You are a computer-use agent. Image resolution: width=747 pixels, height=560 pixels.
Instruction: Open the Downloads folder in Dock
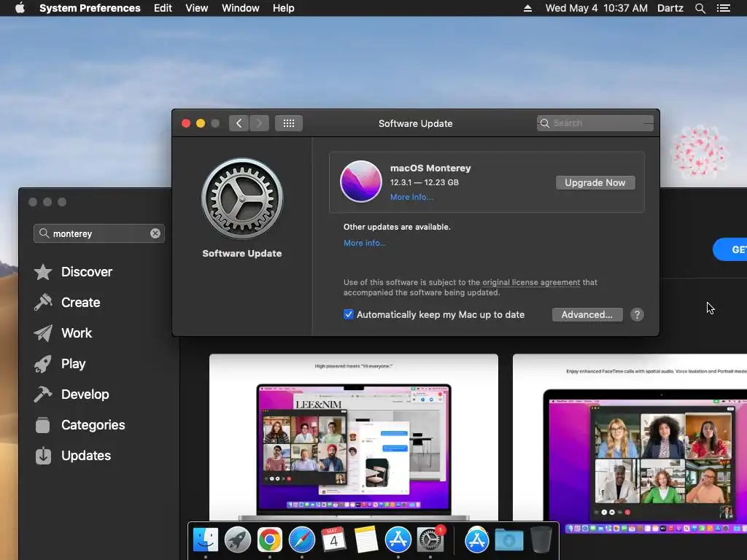point(508,540)
